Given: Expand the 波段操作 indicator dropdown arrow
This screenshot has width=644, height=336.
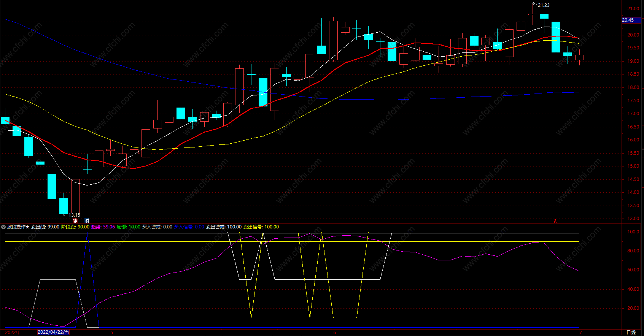Looking at the screenshot, I should [3, 227].
